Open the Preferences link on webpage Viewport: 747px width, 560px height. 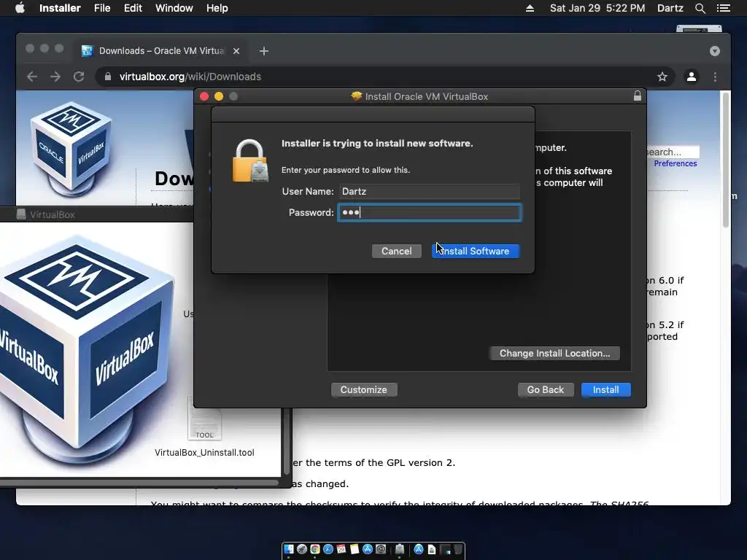pos(675,163)
